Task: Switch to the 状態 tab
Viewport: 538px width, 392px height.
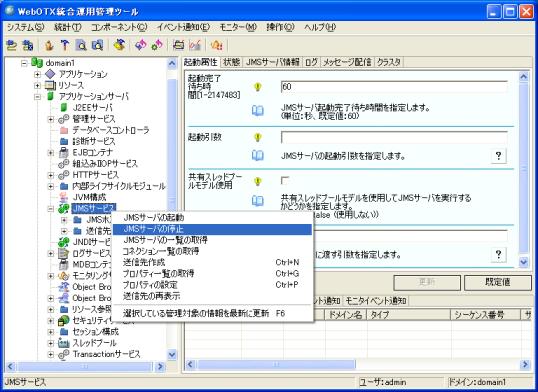Action: coord(231,62)
